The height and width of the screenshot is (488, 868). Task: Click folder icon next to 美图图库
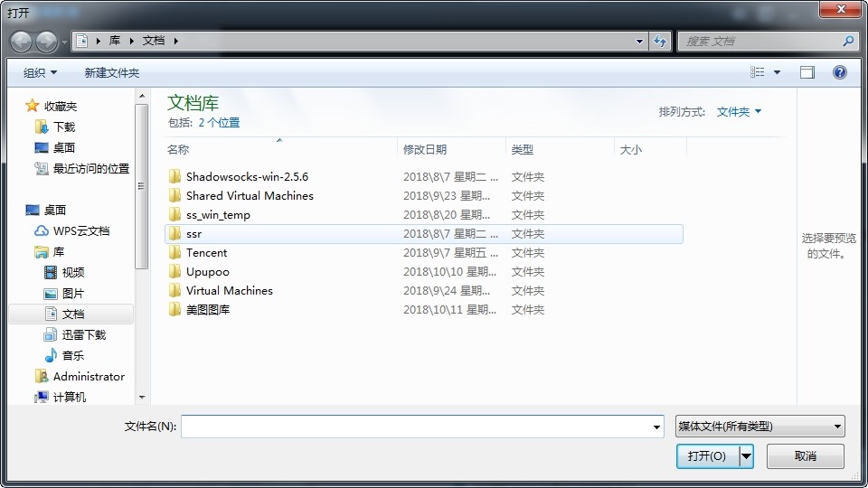pos(175,309)
